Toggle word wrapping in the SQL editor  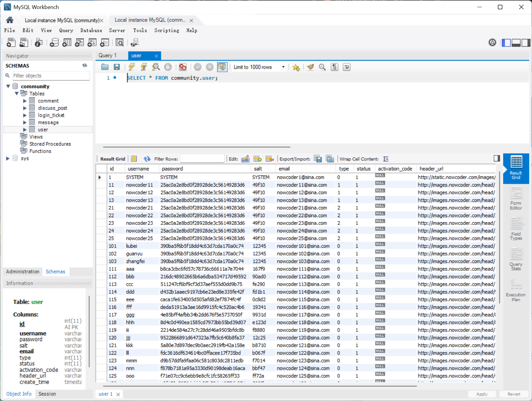tap(346, 67)
